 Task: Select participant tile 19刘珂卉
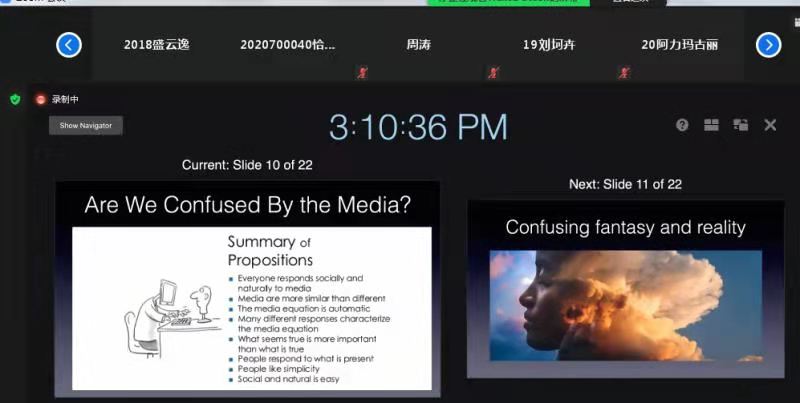click(550, 45)
